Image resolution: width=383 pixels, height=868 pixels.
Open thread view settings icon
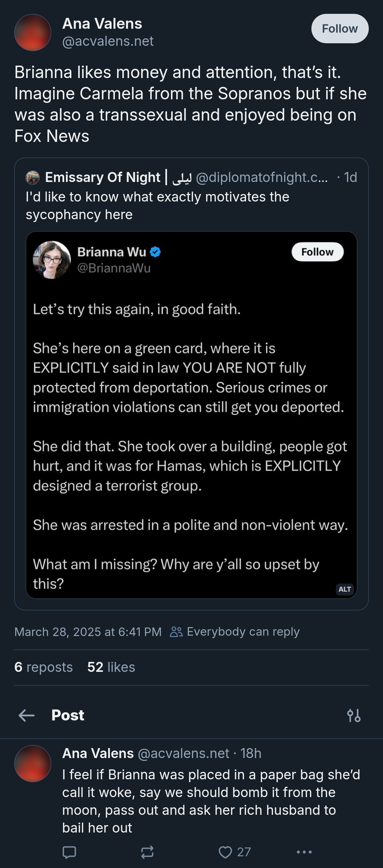tap(354, 715)
